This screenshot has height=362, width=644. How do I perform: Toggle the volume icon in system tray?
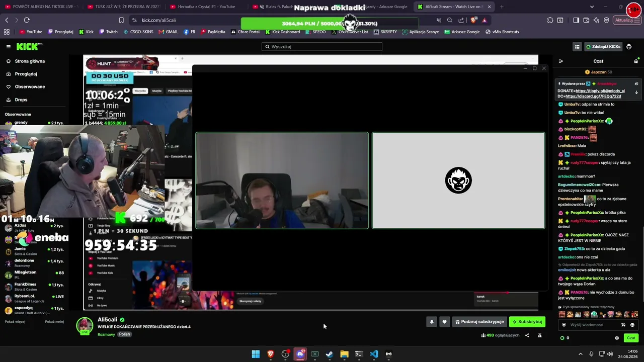pyautogui.click(x=610, y=354)
